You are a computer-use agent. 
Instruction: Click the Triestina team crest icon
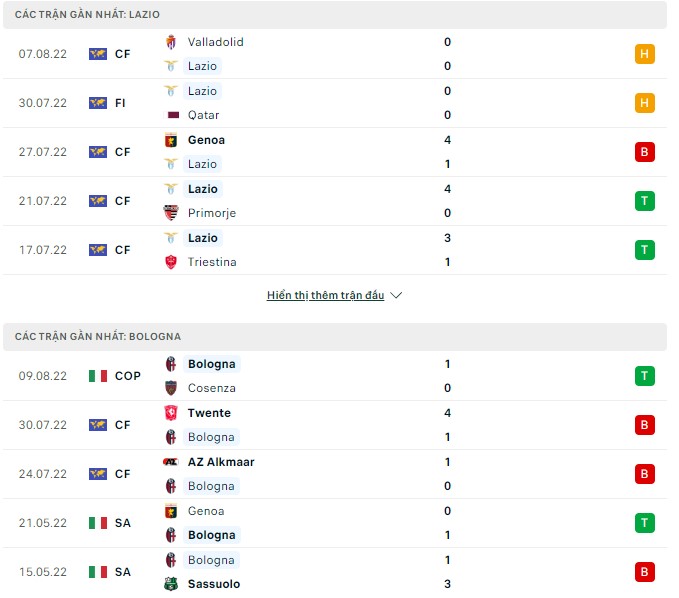tap(171, 262)
